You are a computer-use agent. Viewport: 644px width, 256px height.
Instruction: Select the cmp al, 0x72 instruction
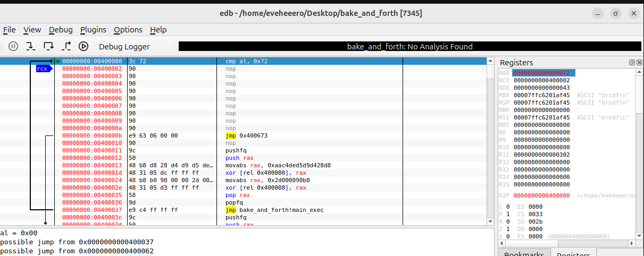(x=246, y=61)
